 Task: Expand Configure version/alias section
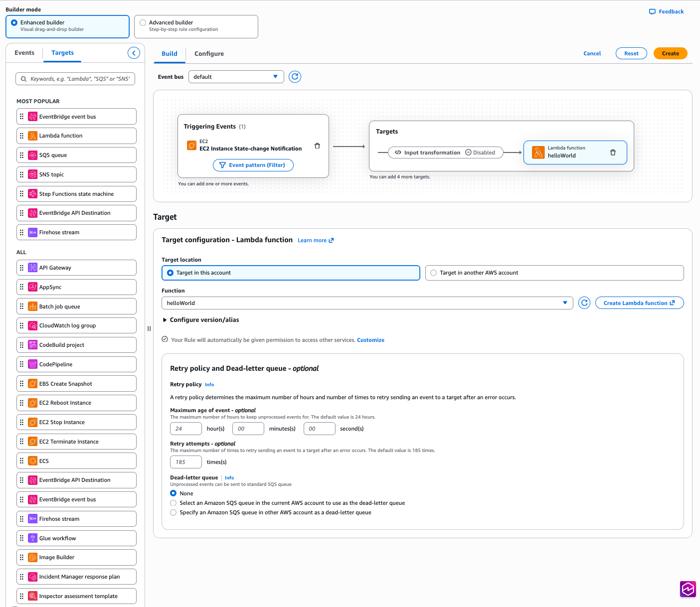click(x=201, y=320)
